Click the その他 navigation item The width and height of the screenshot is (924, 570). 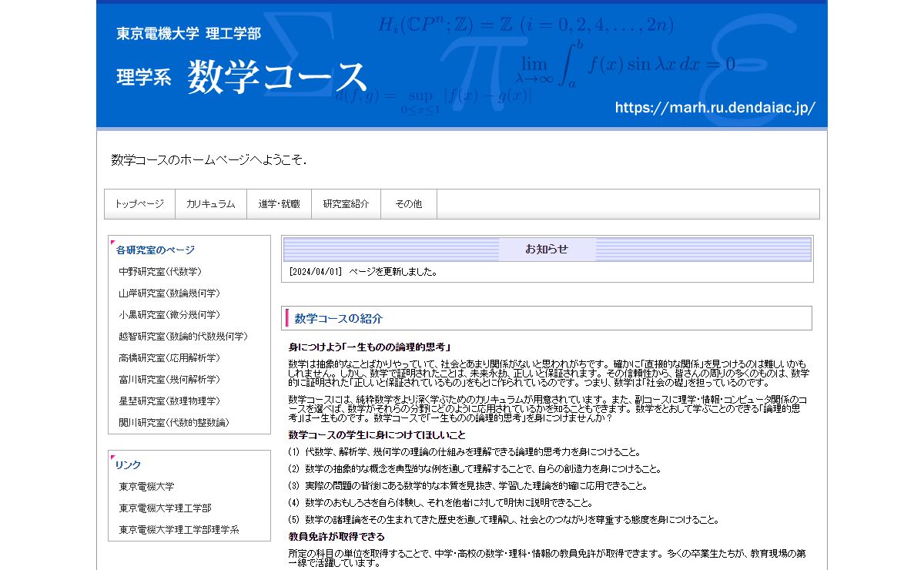pos(408,204)
